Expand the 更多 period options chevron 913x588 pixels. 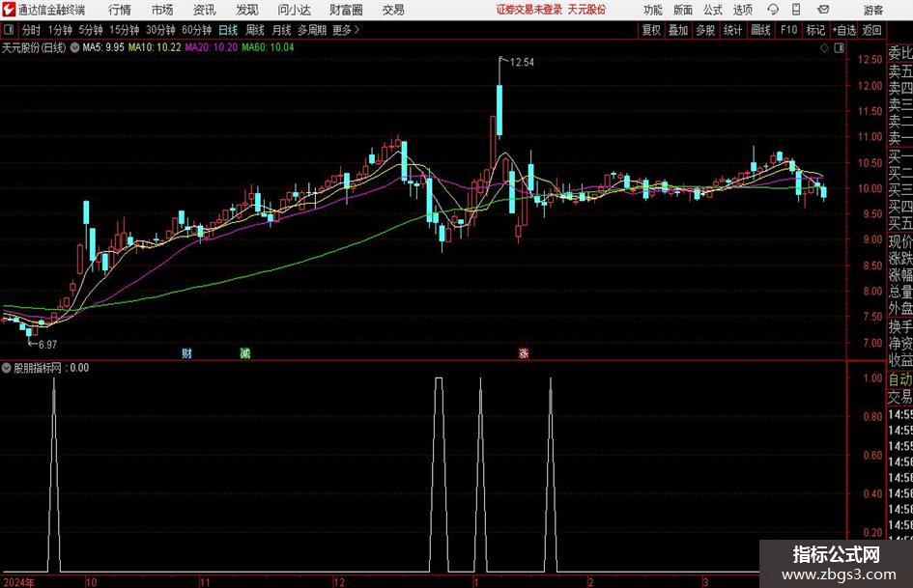(357, 30)
